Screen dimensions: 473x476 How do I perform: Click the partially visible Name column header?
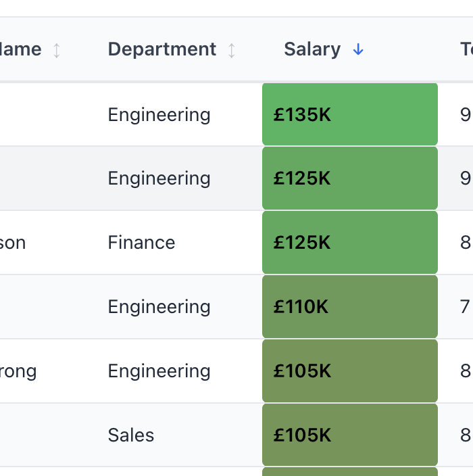coord(20,50)
